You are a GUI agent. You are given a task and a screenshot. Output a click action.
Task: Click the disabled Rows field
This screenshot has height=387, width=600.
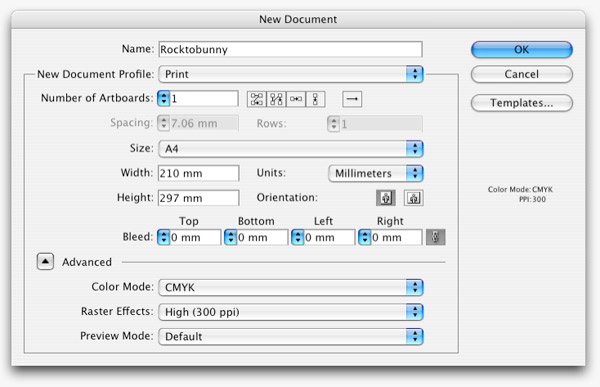pos(381,124)
